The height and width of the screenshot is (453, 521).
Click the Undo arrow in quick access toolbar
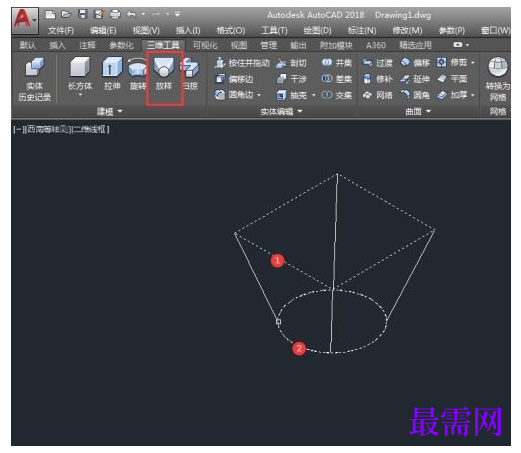(x=131, y=14)
